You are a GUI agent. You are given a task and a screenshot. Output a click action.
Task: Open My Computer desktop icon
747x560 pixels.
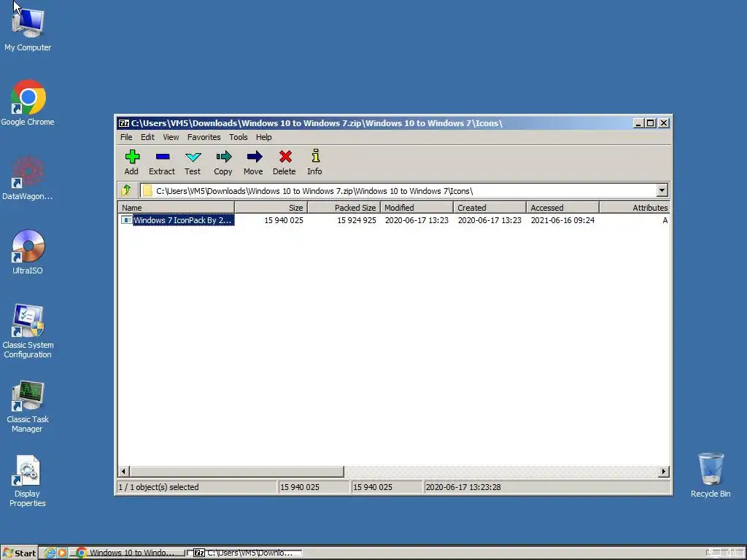[28, 28]
